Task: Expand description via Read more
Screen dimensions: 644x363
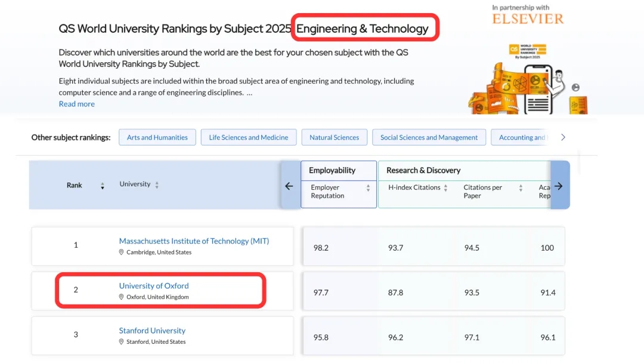Action: tap(76, 104)
